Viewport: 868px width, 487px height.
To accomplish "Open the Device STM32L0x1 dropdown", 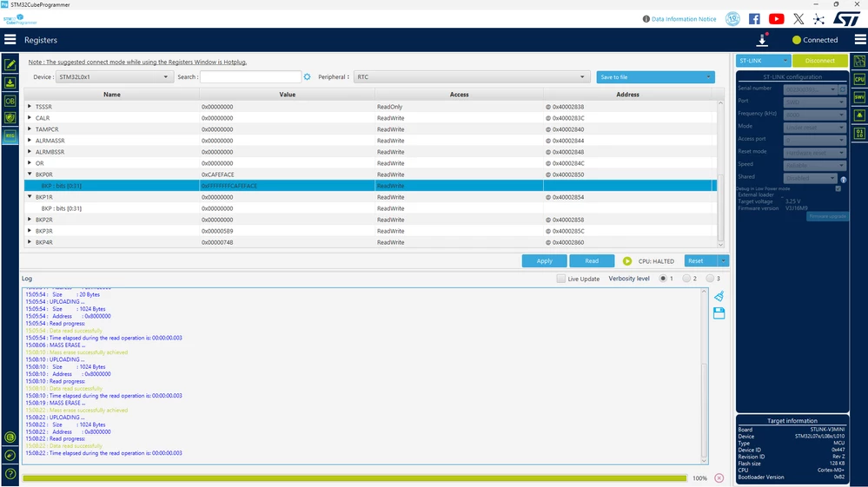I will 115,77.
